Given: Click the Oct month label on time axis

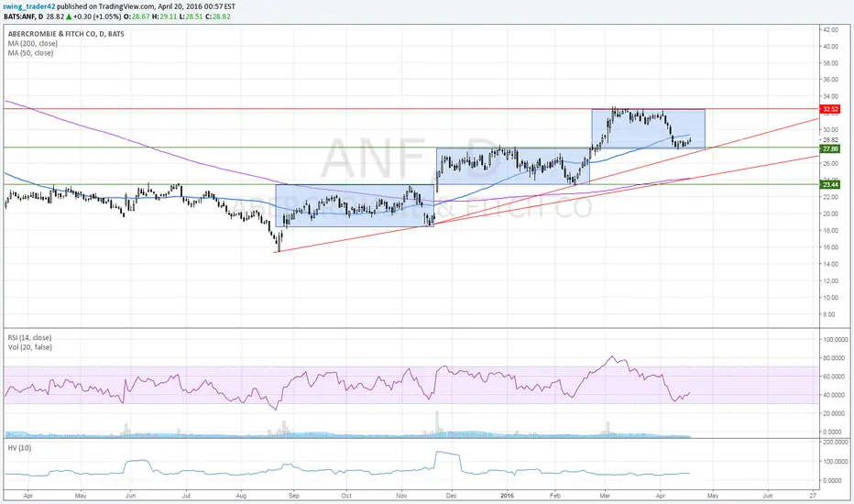Looking at the screenshot, I should pos(345,496).
